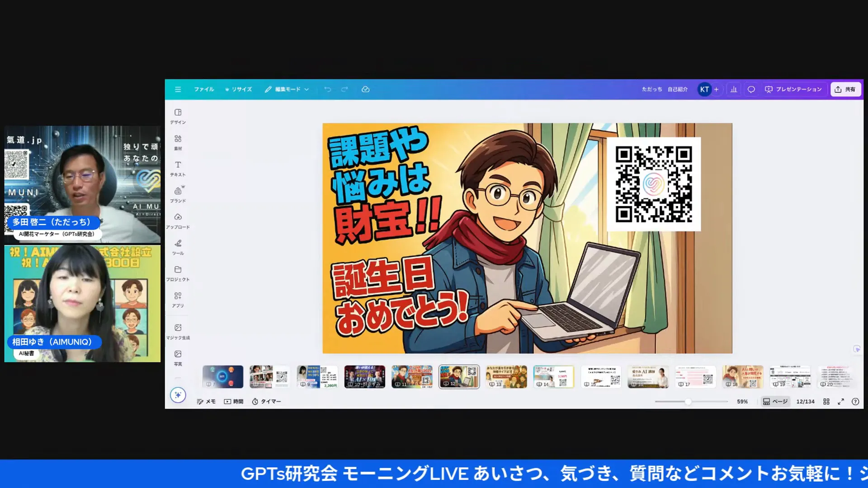Select page thumbnail 9

[x=317, y=377]
